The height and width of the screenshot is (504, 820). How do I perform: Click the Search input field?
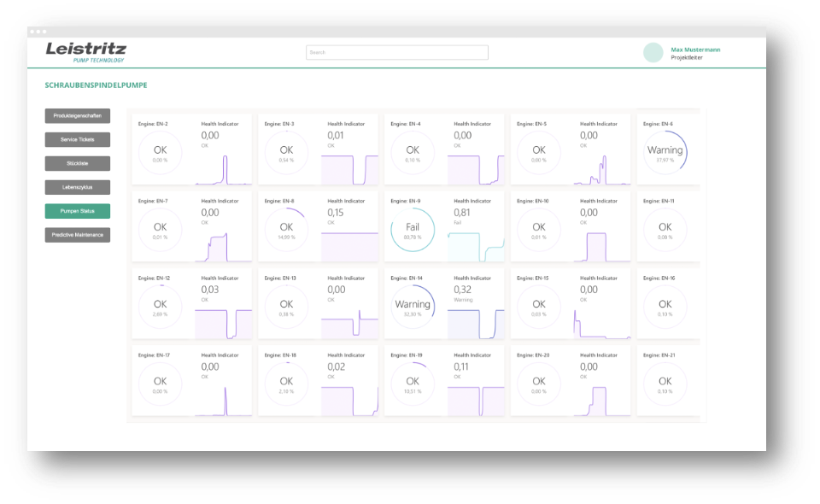397,53
